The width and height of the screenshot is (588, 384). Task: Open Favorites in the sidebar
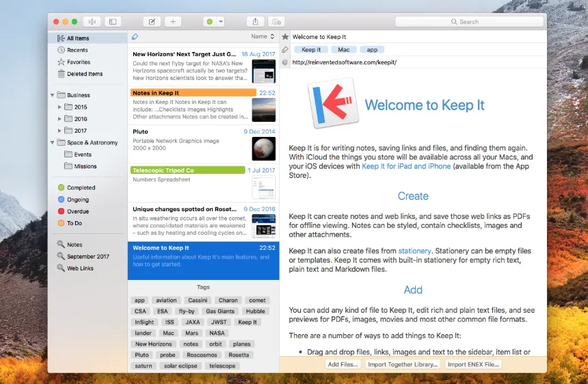88,62
